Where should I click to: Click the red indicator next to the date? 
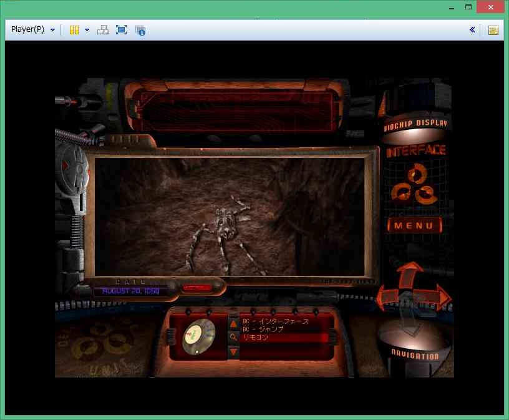click(196, 288)
